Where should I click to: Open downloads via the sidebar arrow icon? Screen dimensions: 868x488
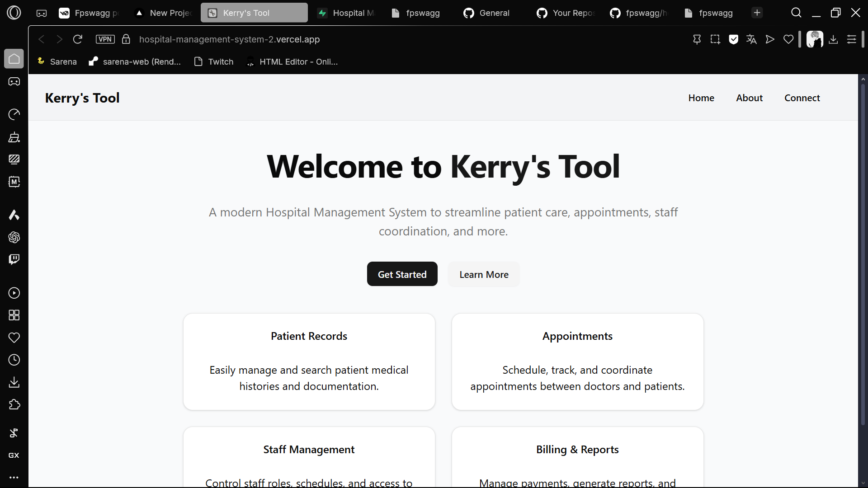tap(14, 382)
